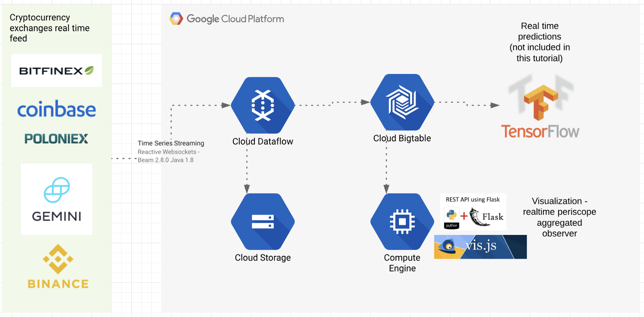Click the Cloud Dataflow hexagon icon
The image size is (644, 317).
263,105
